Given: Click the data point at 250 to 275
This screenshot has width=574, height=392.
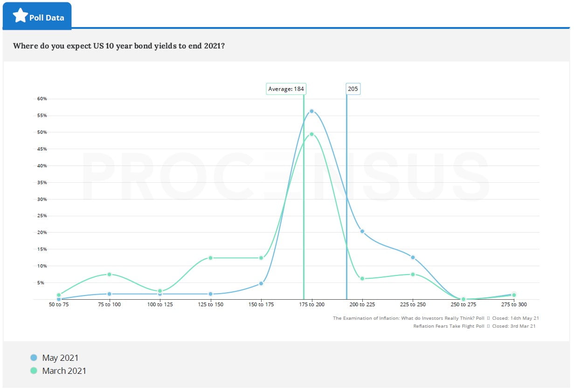Looking at the screenshot, I should (x=463, y=299).
